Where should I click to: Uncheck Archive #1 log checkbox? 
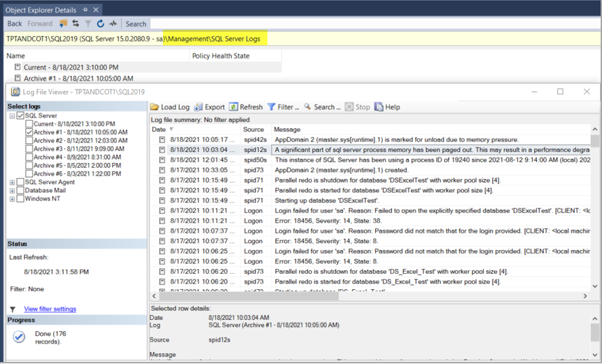click(29, 132)
